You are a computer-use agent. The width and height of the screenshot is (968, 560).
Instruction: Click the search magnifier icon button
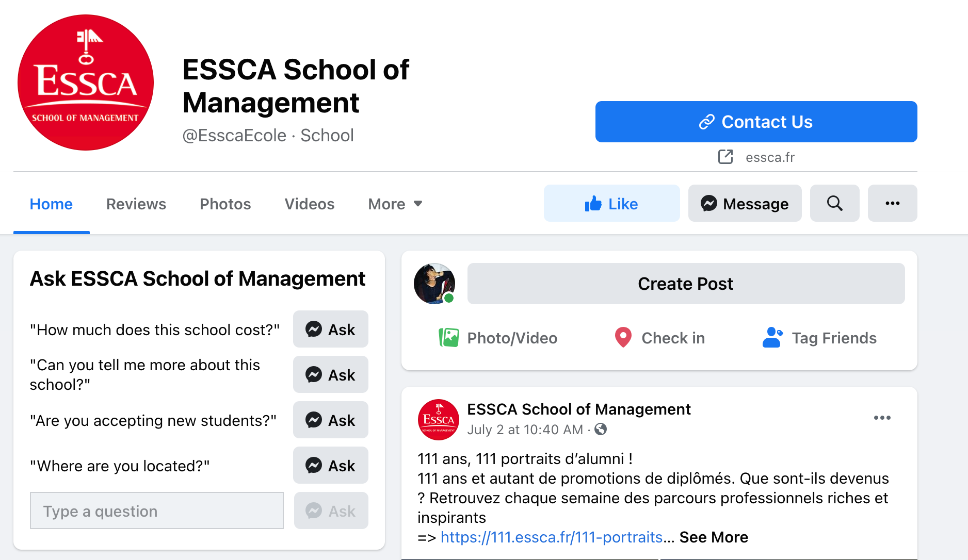tap(834, 204)
